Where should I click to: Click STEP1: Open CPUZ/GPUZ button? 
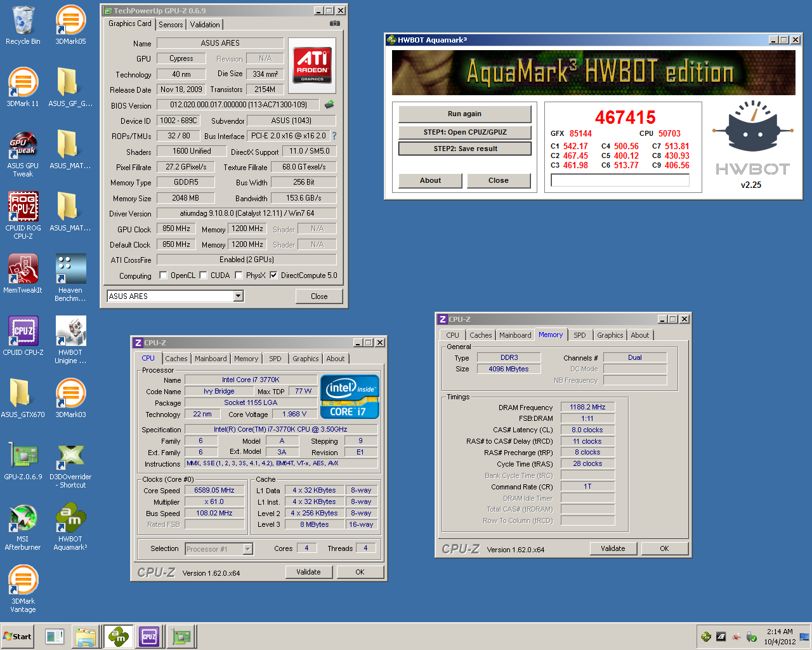(464, 132)
